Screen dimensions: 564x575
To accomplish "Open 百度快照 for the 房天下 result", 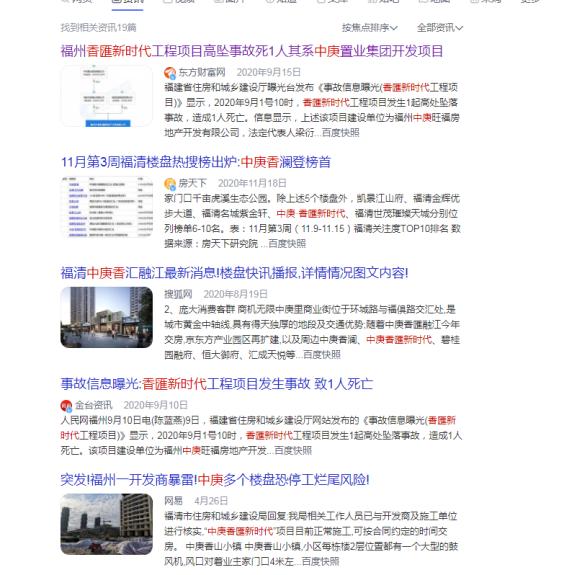I will click(287, 244).
